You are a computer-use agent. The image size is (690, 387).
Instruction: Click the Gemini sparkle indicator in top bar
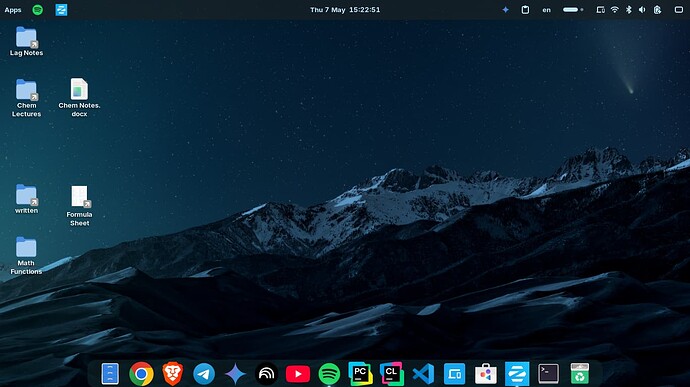tap(506, 10)
